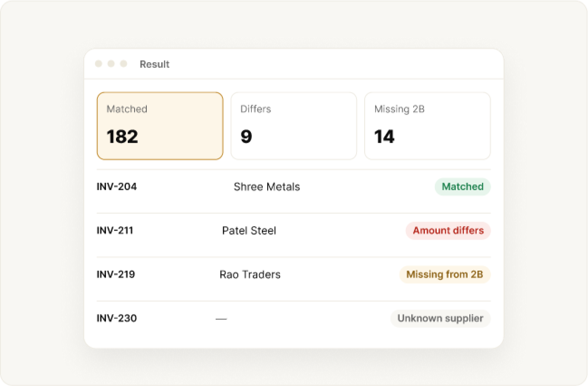Click the Unknown supplier badge on INV-230

440,318
